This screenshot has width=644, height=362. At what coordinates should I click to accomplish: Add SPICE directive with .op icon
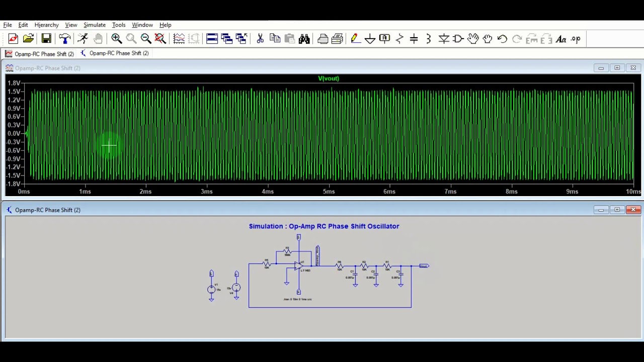click(576, 39)
